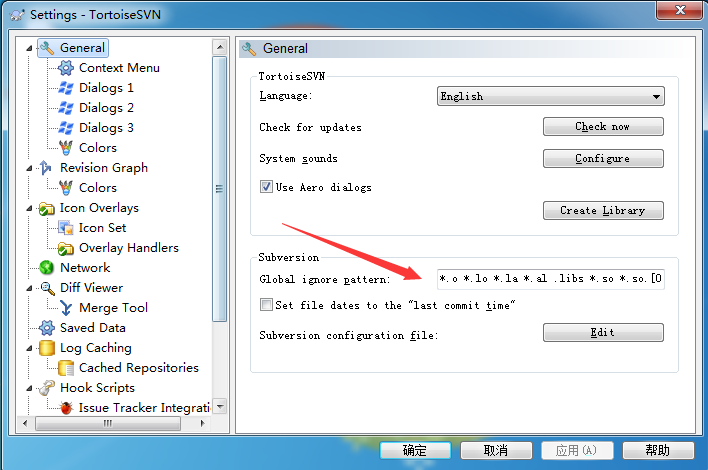Click the Dialogs 3 icon
The width and height of the screenshot is (708, 470).
tap(66, 128)
